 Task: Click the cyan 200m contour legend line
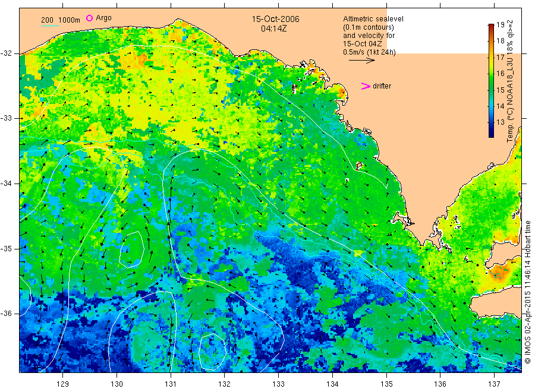tap(50, 26)
